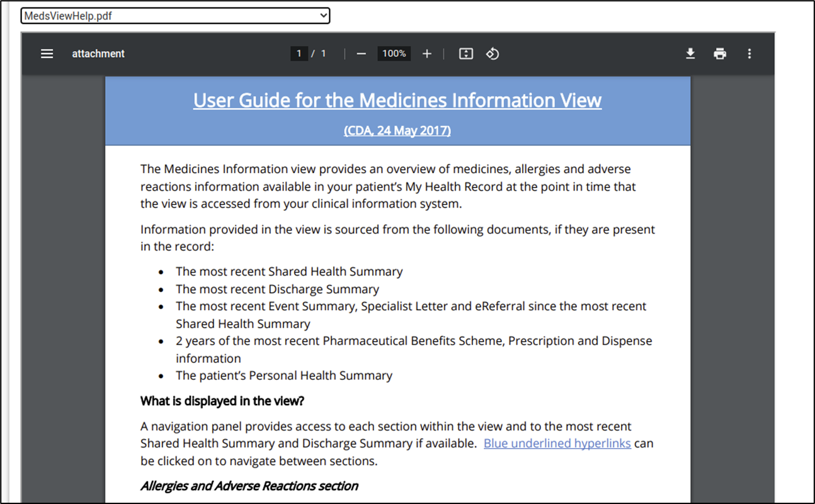
Task: Click the 'most recent Event Summary, Specialist Letter' bullet
Action: coord(411,315)
